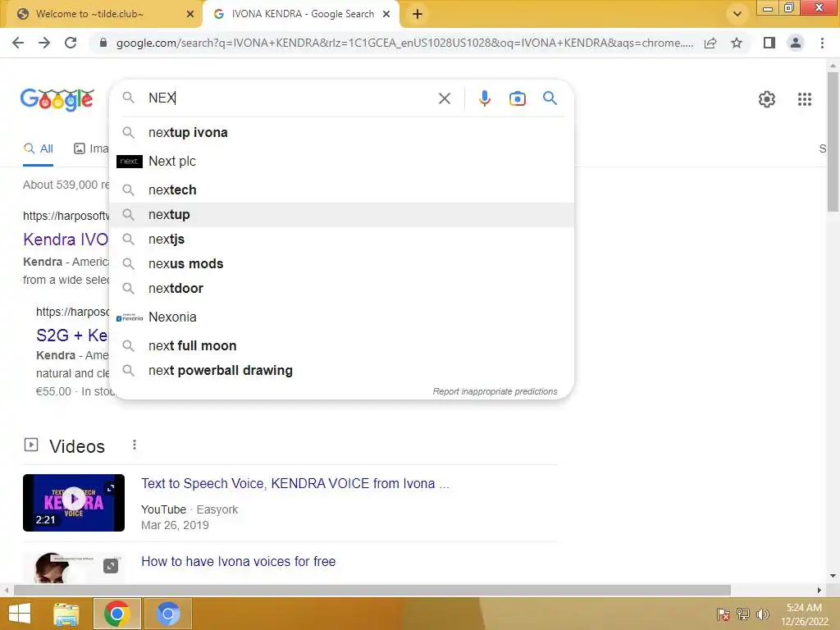
Task: Select the highlighted nextup suggestion
Action: pos(341,215)
